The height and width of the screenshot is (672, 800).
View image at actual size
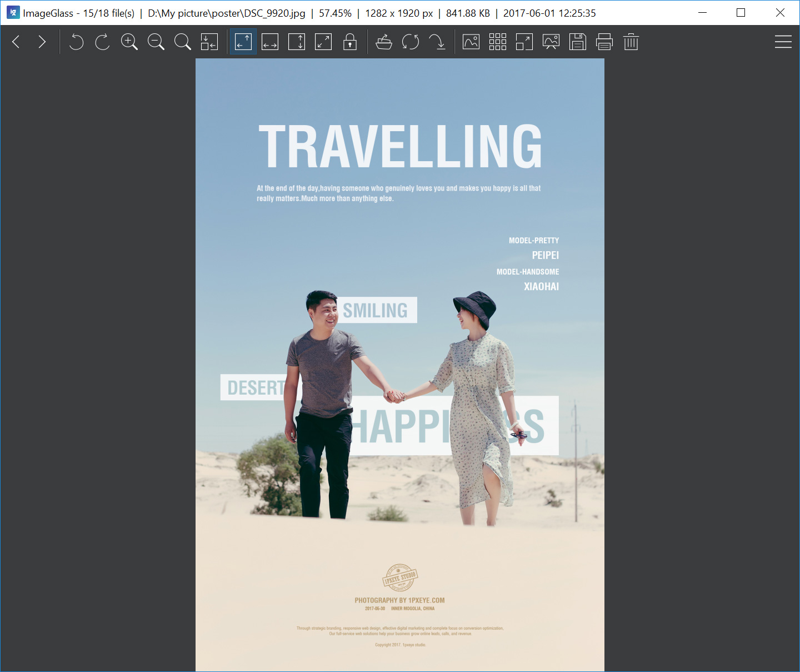[183, 42]
